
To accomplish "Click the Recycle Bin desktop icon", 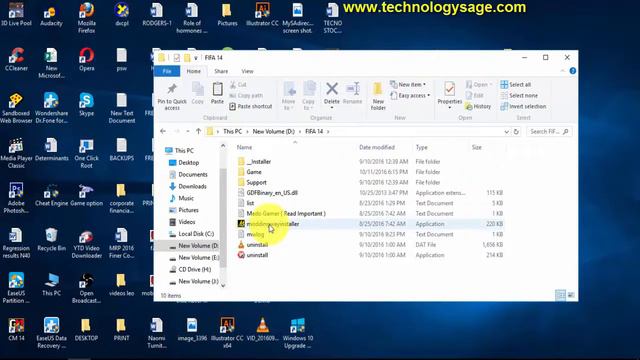I will coord(51,240).
